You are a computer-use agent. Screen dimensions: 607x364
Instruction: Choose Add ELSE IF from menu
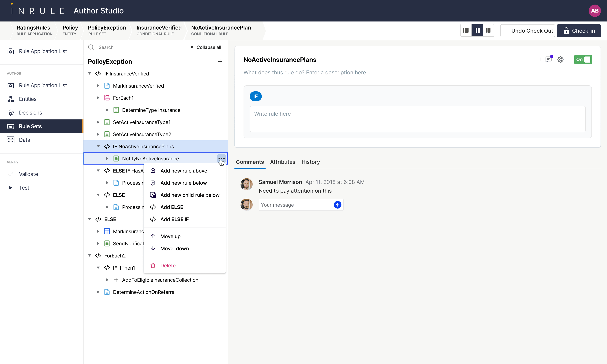185,219
